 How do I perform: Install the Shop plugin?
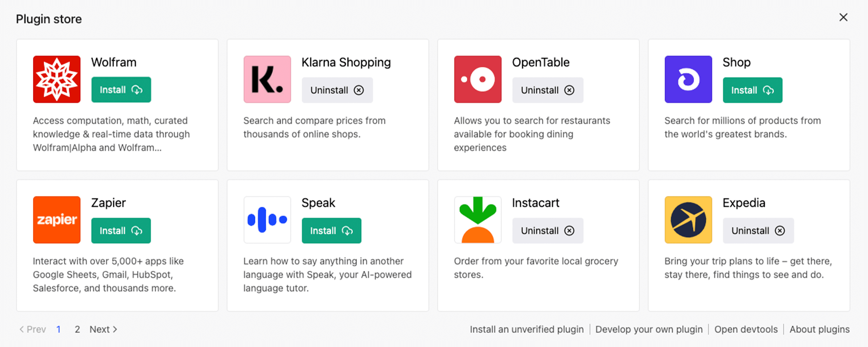tap(752, 90)
